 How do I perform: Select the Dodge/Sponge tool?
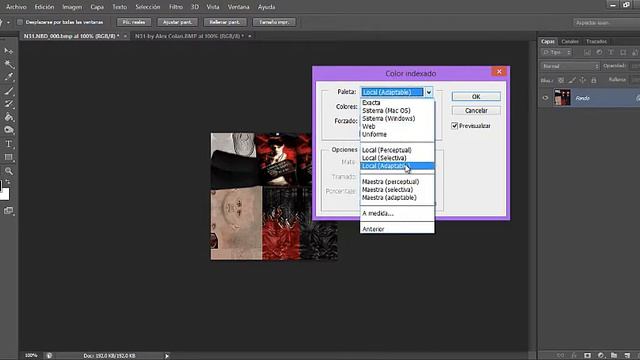pyautogui.click(x=8, y=130)
